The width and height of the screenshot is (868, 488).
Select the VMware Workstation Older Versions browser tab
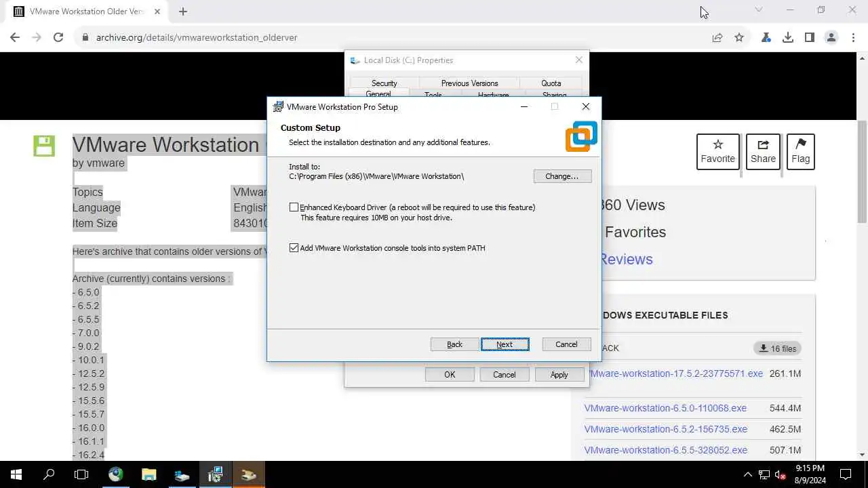click(87, 12)
